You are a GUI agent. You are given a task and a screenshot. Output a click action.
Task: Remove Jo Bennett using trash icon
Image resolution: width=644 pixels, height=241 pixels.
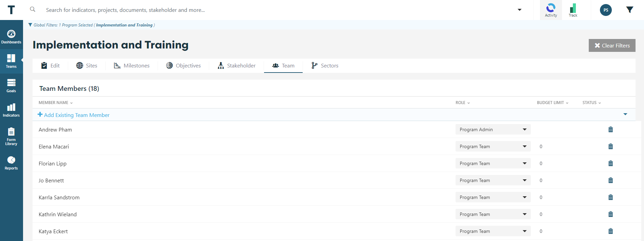[x=610, y=180]
